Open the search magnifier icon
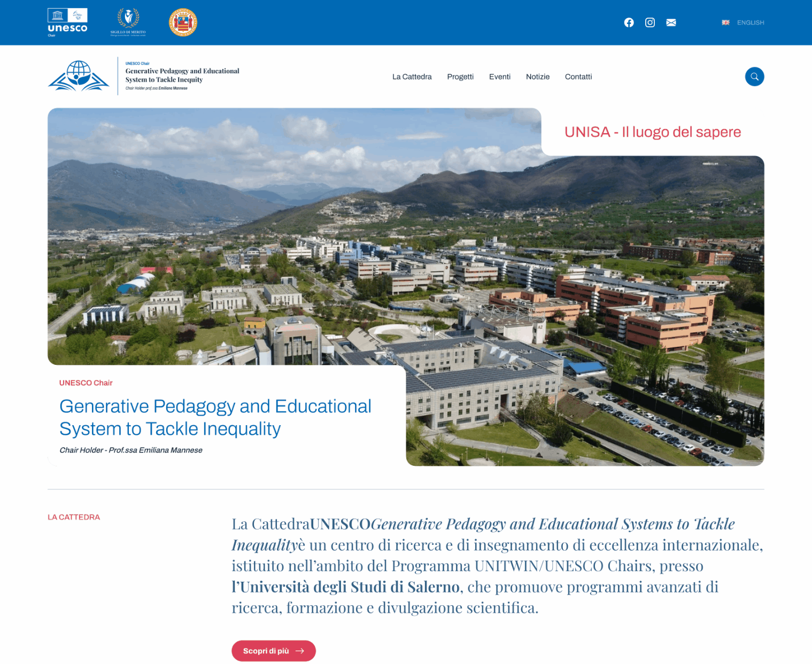Image resolution: width=812 pixels, height=664 pixels. pyautogui.click(x=754, y=76)
